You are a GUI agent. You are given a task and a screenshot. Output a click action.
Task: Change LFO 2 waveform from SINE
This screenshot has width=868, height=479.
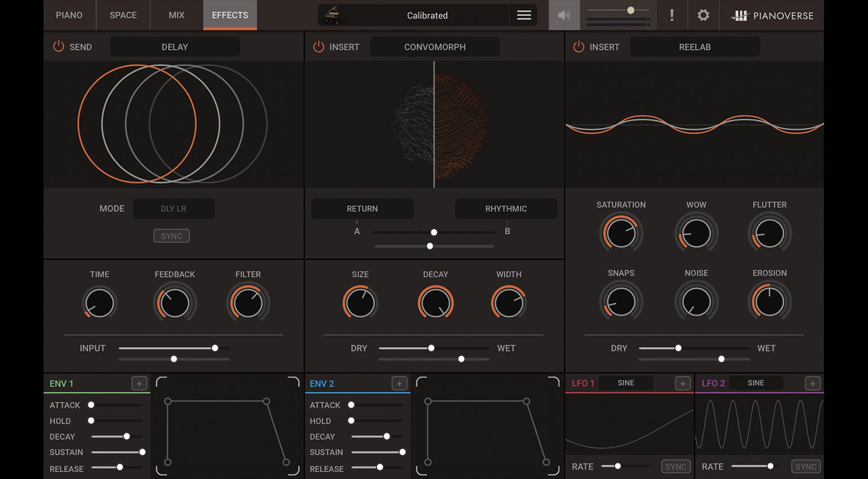point(756,383)
